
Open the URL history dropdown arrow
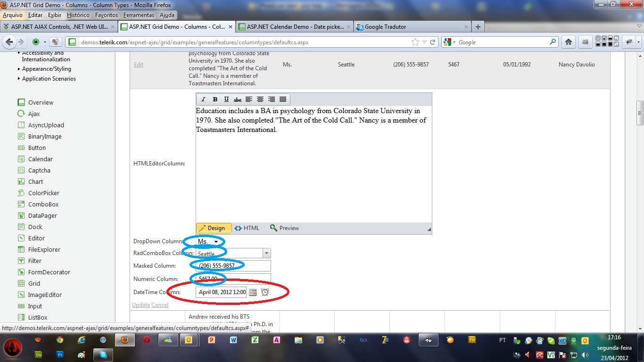coord(425,42)
